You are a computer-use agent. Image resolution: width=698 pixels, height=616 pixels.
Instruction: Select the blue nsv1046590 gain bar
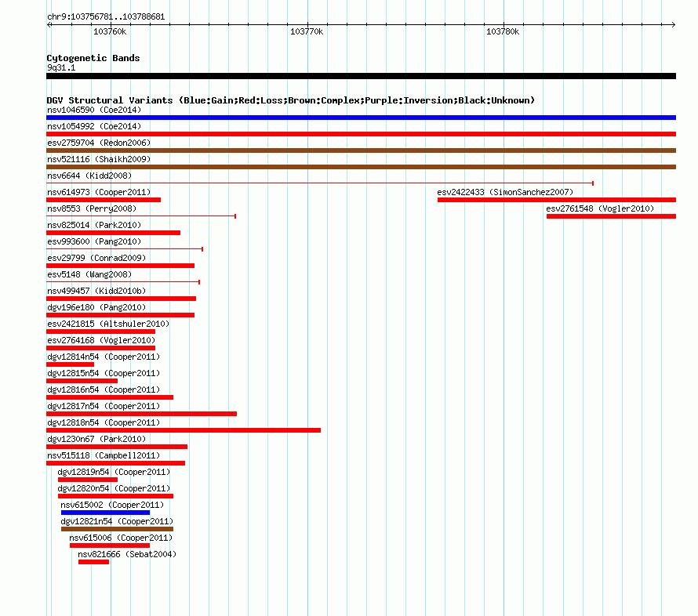[x=361, y=118]
